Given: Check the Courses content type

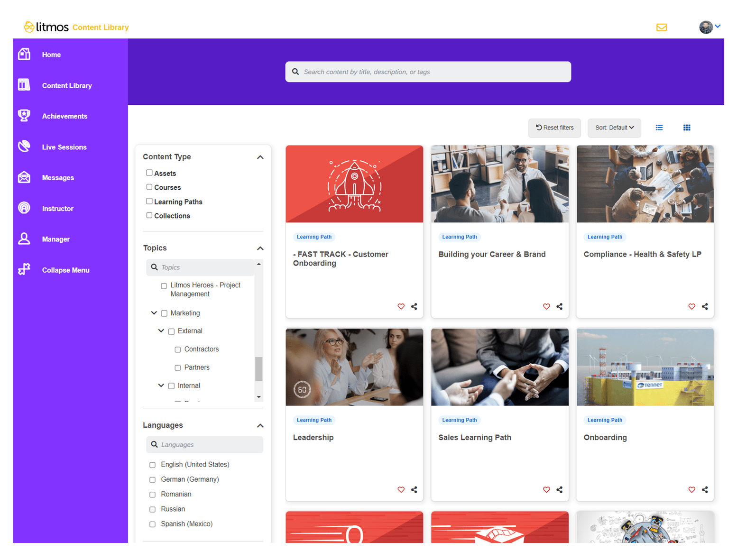Looking at the screenshot, I should tap(149, 187).
